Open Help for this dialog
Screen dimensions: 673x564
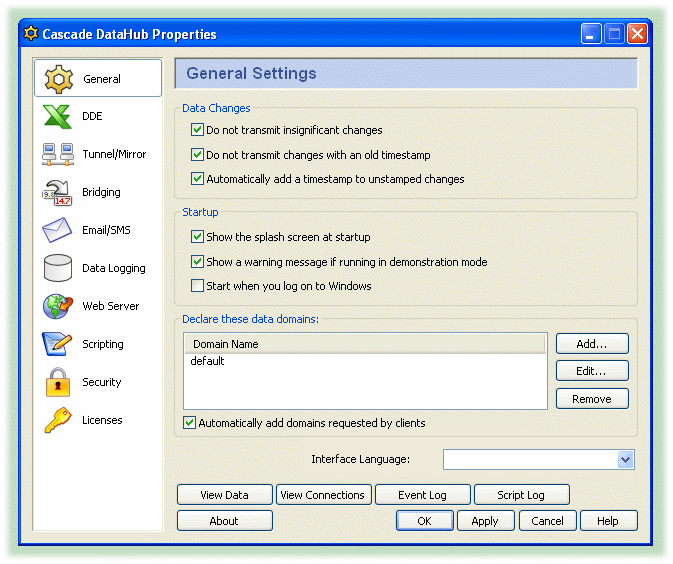[x=608, y=521]
